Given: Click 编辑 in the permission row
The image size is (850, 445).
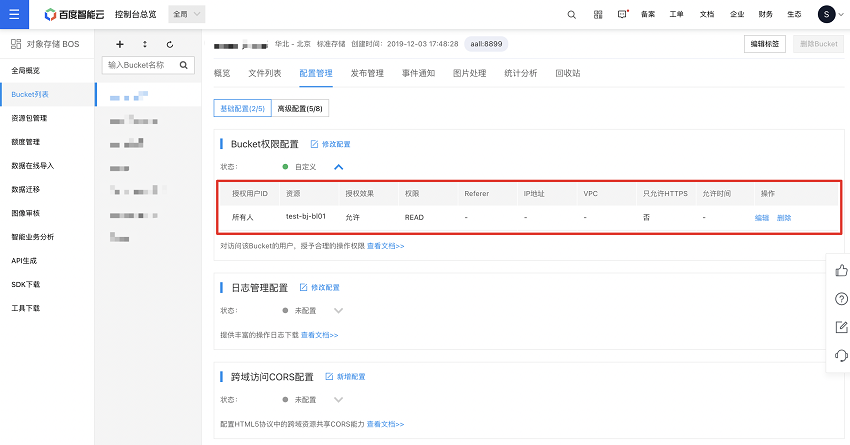Looking at the screenshot, I should click(x=762, y=218).
